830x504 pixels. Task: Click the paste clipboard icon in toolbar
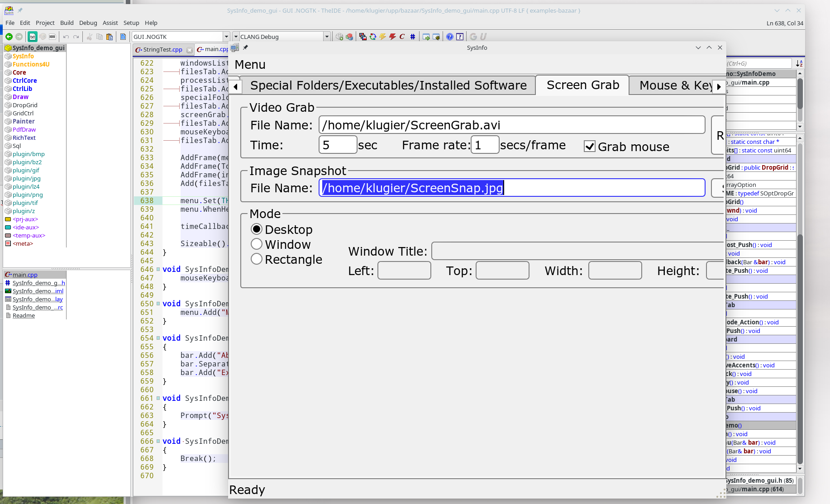click(x=109, y=37)
